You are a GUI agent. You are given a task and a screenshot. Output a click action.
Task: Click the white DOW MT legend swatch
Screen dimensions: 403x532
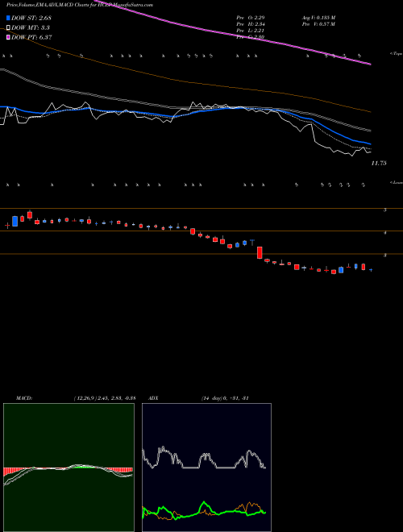coord(8,27)
